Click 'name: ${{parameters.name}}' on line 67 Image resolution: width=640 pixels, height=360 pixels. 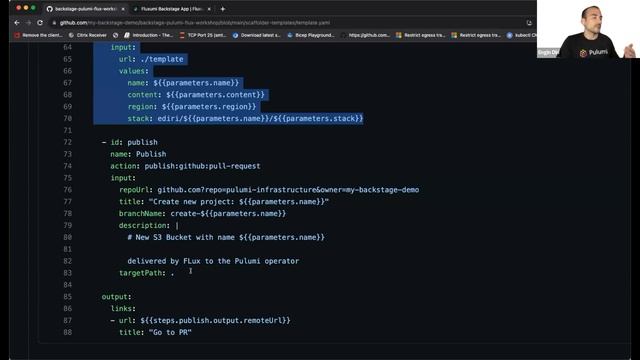(183, 83)
